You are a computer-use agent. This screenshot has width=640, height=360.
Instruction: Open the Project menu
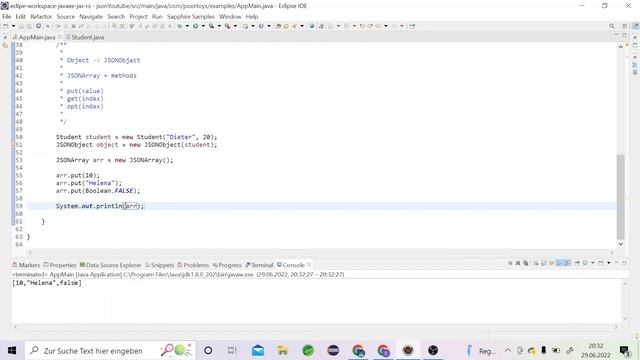(138, 16)
